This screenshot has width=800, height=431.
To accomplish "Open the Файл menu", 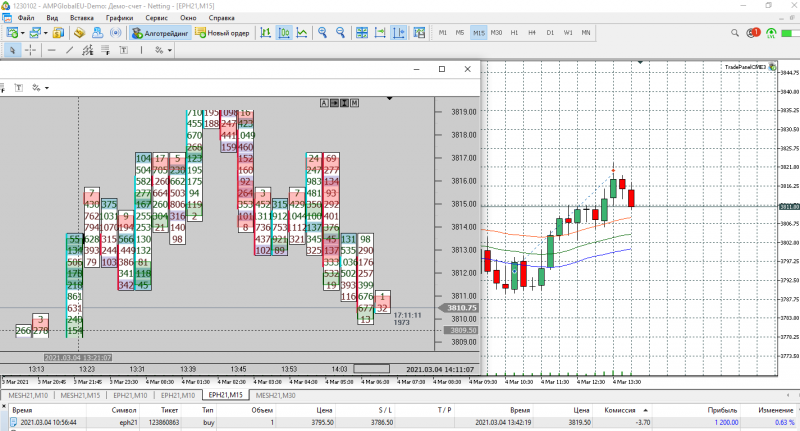I will [x=26, y=18].
